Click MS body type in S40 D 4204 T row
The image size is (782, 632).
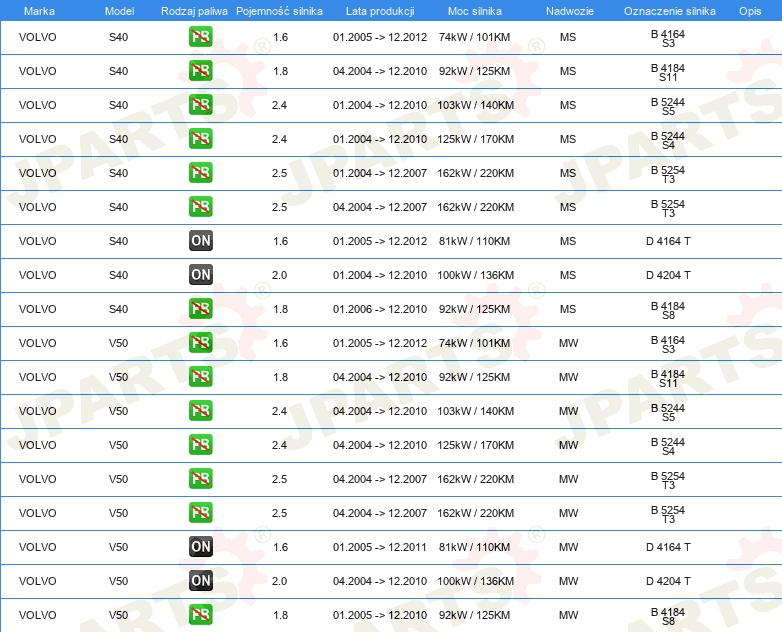point(568,275)
